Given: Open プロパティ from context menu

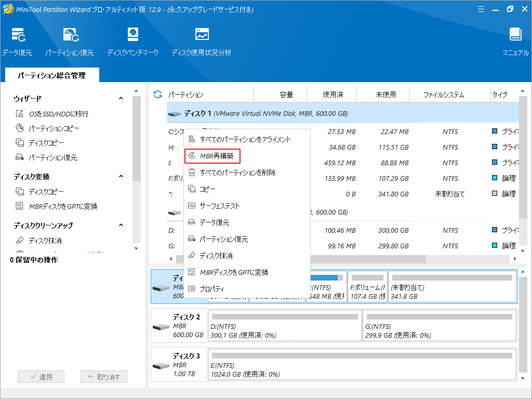Looking at the screenshot, I should (x=247, y=289).
